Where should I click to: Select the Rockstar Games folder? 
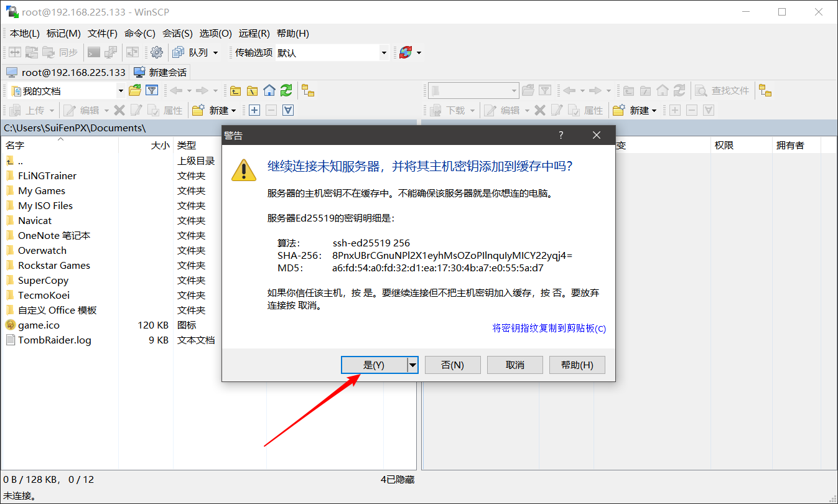pyautogui.click(x=54, y=265)
